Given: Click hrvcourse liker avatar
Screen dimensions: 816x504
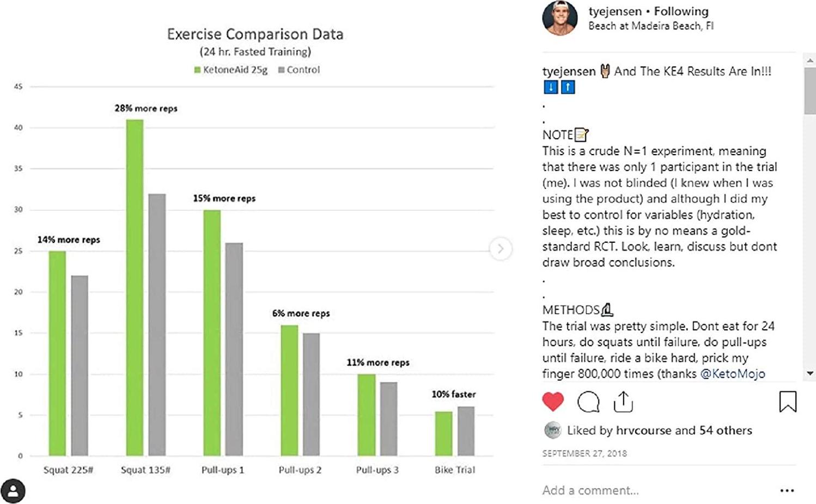Looking at the screenshot, I should point(553,431).
